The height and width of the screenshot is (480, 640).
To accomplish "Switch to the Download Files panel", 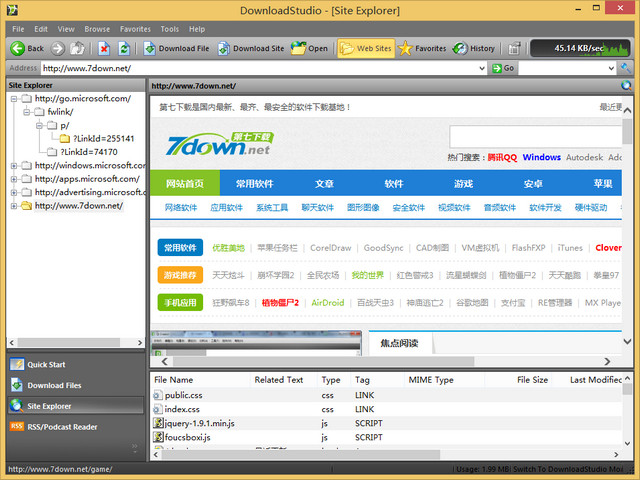I will click(x=54, y=385).
